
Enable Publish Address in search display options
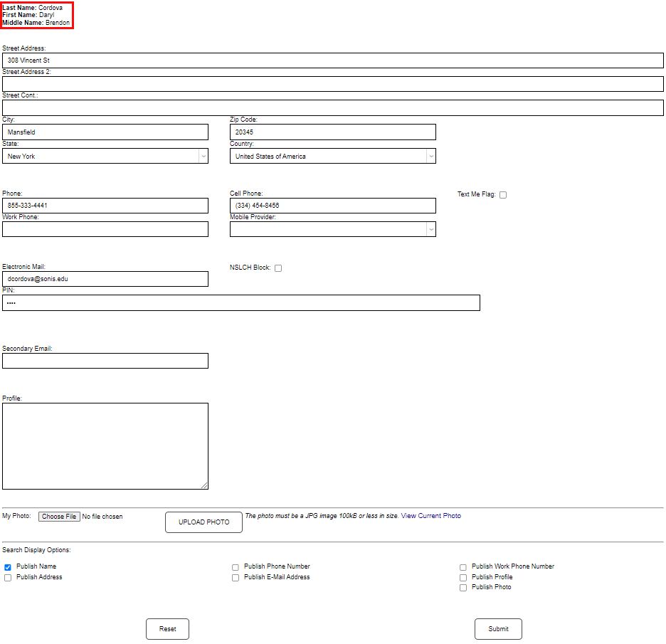point(7,577)
